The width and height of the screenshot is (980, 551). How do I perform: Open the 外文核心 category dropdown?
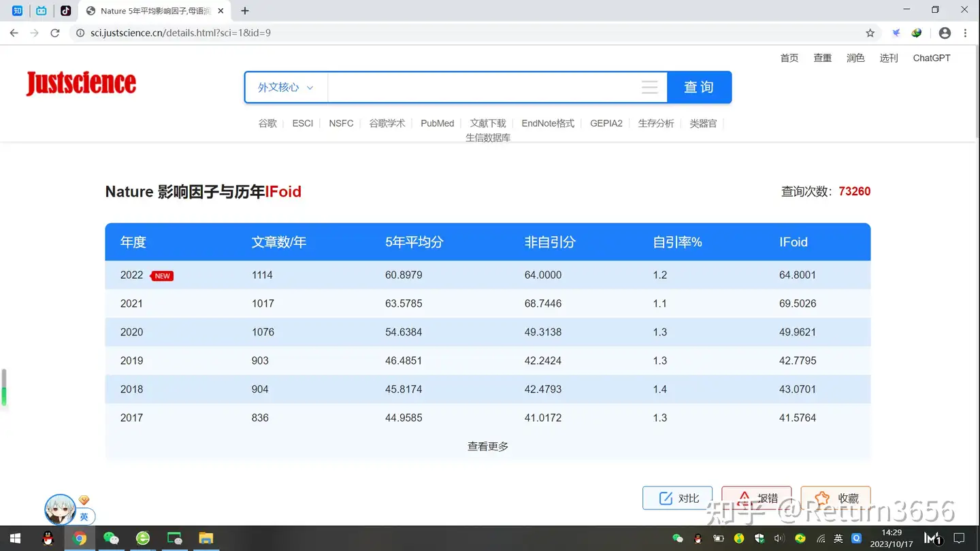coord(286,88)
